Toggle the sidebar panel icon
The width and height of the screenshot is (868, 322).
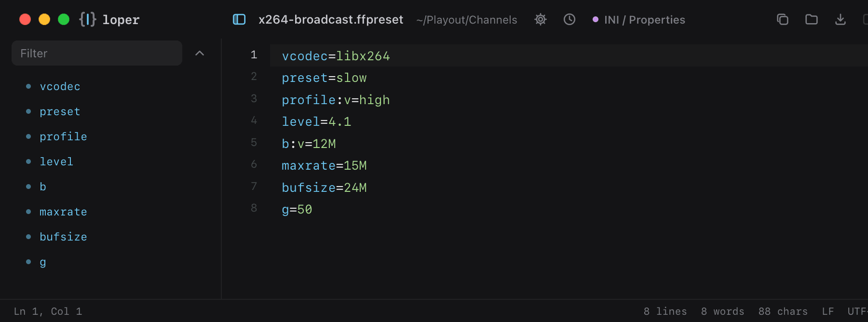pos(239,19)
